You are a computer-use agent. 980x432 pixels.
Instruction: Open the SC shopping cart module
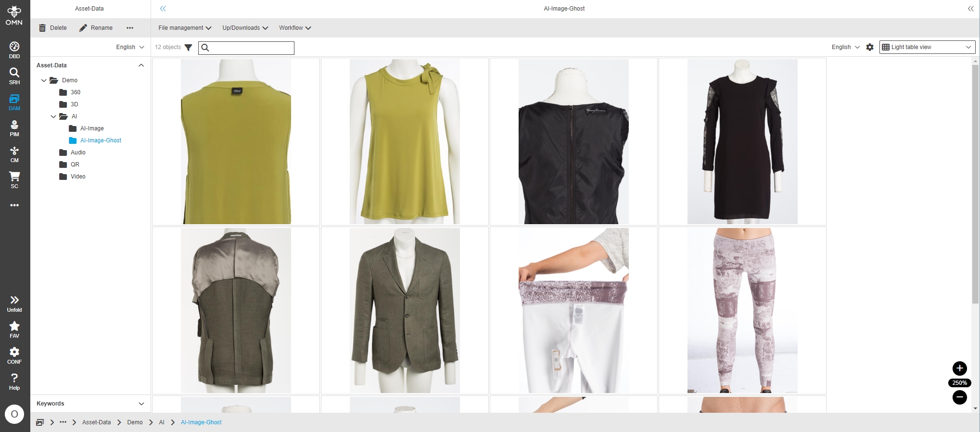click(14, 180)
